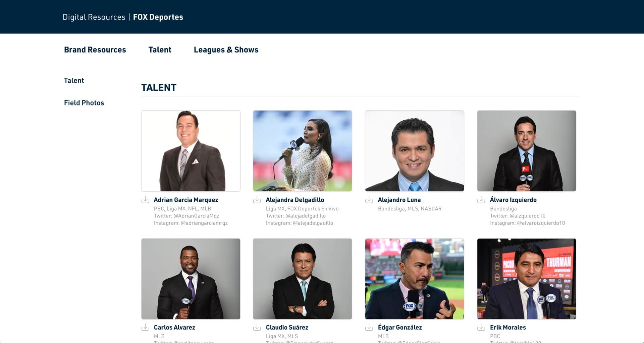The width and height of the screenshot is (644, 343).
Task: Click the name Claudio Suárez
Action: [287, 327]
